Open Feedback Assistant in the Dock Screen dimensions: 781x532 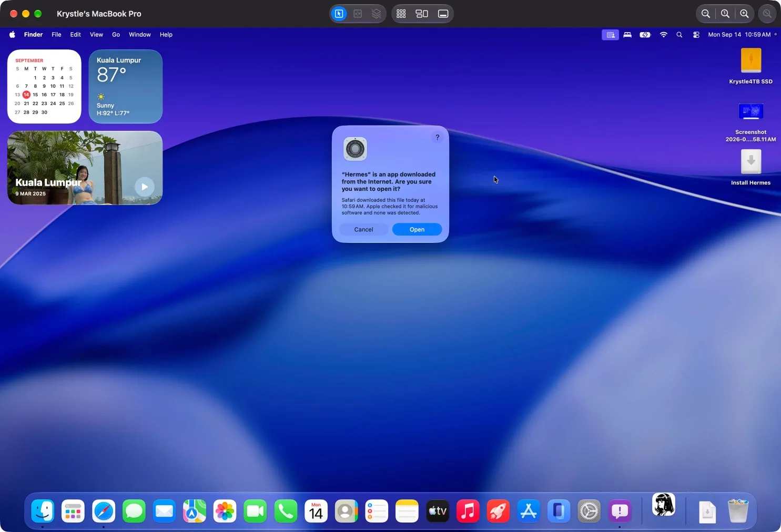(x=620, y=511)
